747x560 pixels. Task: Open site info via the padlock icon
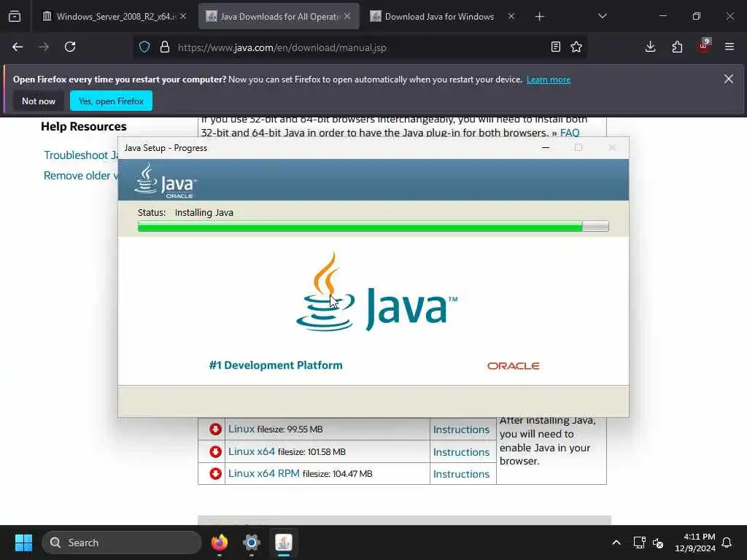coord(165,47)
